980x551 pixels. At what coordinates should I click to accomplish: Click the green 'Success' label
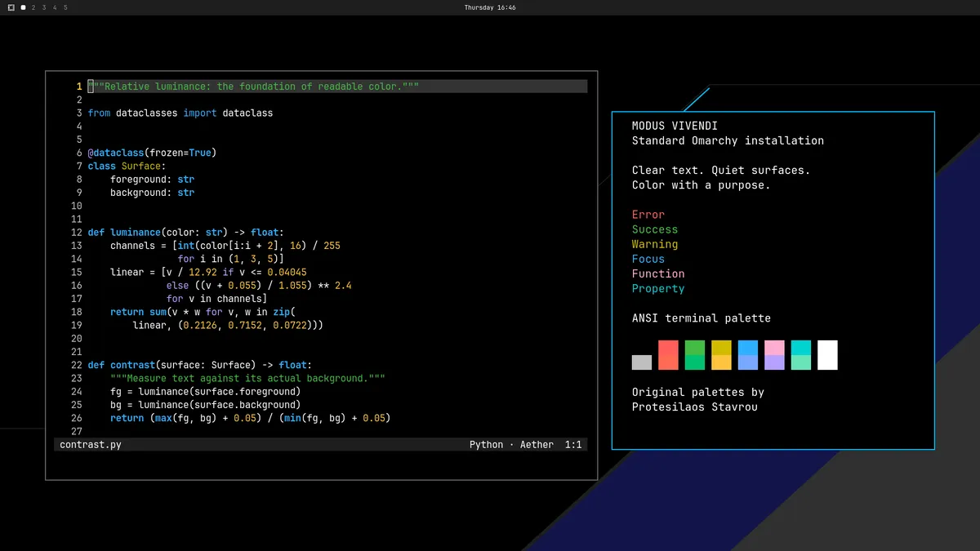655,229
